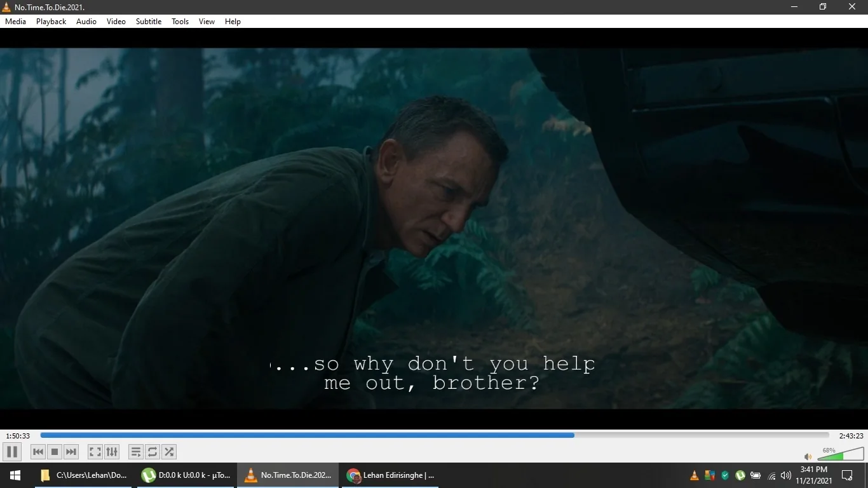868x488 pixels.
Task: Skip to the next media item
Action: 71,452
